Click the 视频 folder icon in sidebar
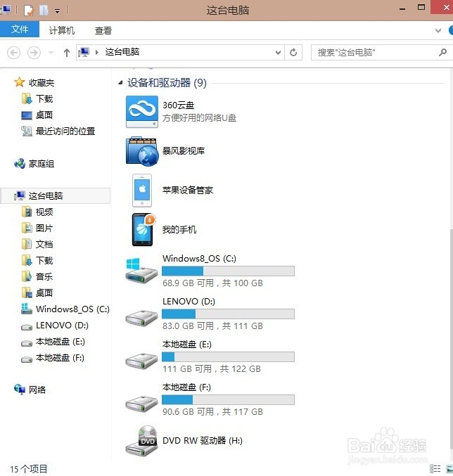The width and height of the screenshot is (453, 476). 27,212
